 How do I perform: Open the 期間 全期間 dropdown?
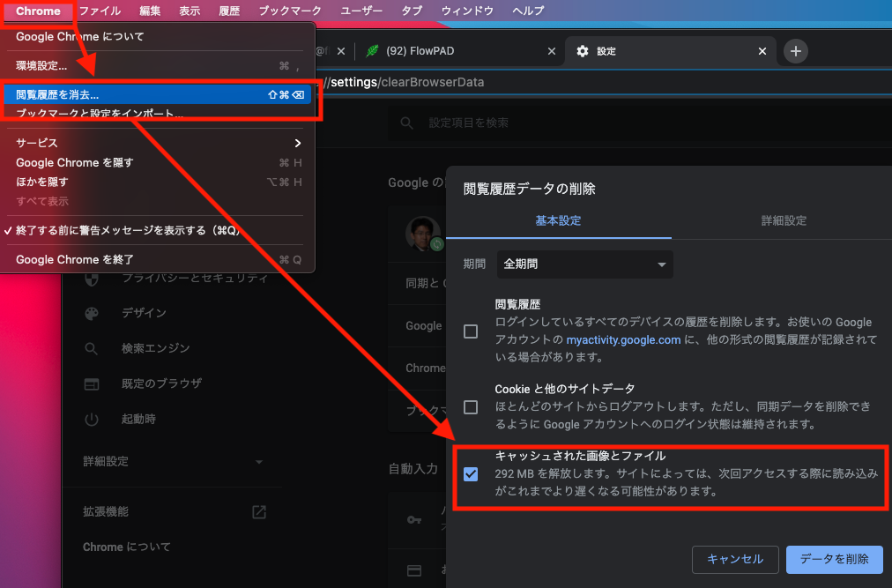point(584,264)
